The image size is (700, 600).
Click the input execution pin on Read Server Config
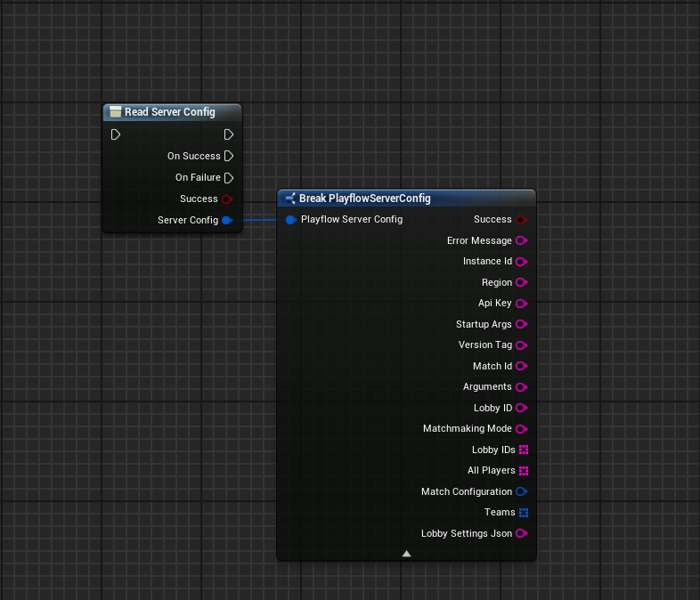pyautogui.click(x=116, y=134)
